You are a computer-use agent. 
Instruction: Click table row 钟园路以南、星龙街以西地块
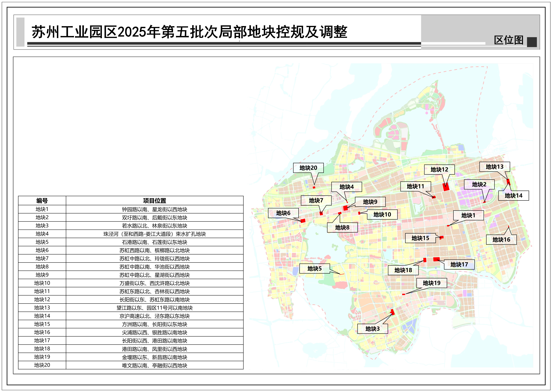[154, 209]
